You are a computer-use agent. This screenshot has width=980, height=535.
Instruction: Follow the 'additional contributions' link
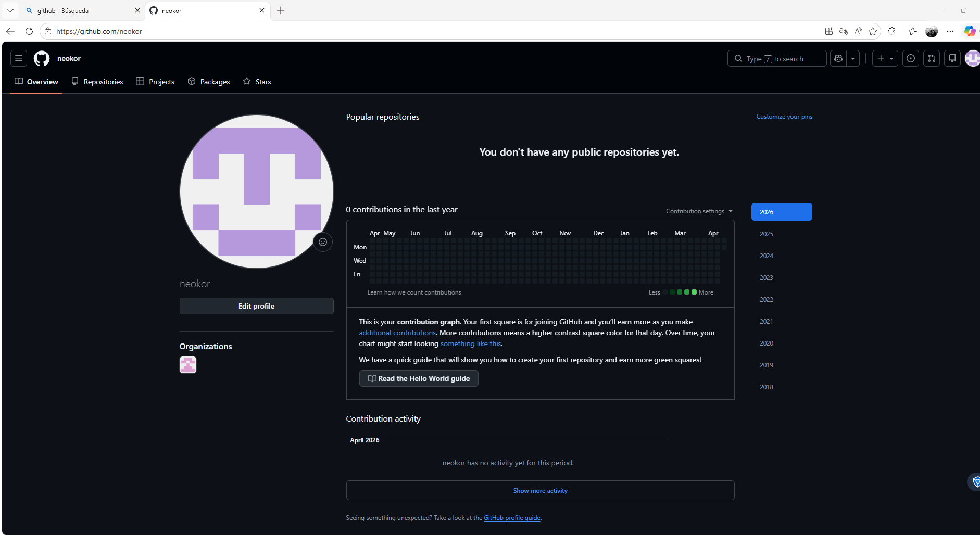coord(397,333)
